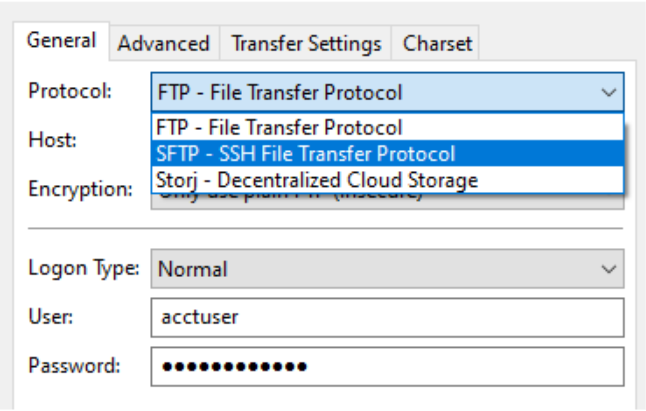Screen dimensions: 646x411
Task: Click the Host: label
Action: pos(52,140)
